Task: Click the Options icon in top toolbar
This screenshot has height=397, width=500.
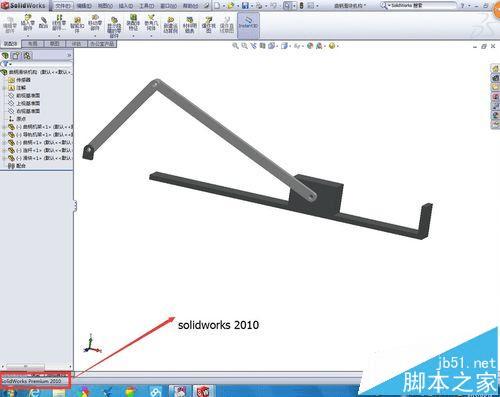Action: pyautogui.click(x=310, y=6)
